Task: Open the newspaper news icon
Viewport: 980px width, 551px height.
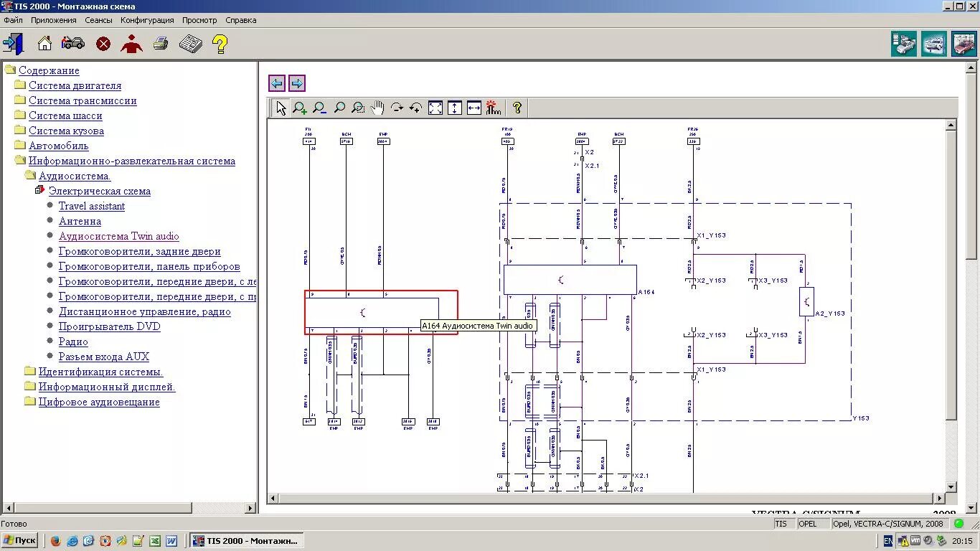Action: [191, 44]
